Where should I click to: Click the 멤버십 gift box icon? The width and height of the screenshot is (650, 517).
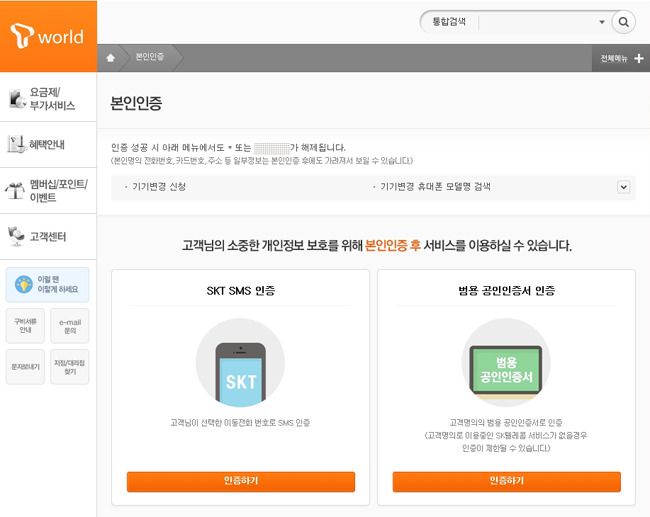(x=15, y=190)
